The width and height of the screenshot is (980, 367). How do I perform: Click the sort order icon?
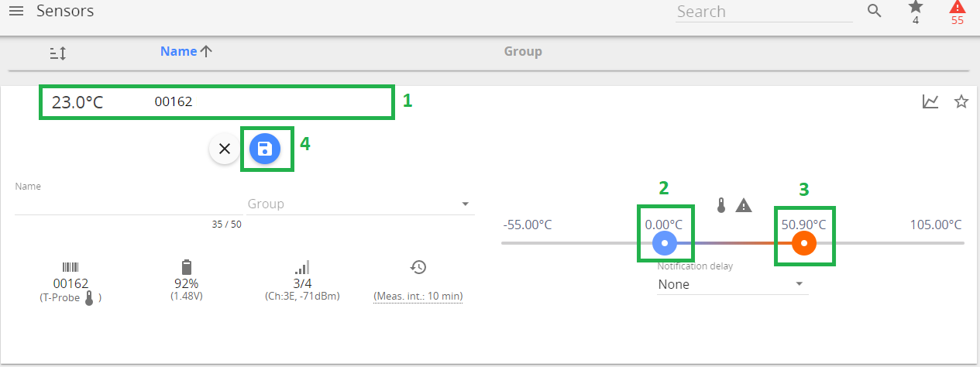click(58, 53)
